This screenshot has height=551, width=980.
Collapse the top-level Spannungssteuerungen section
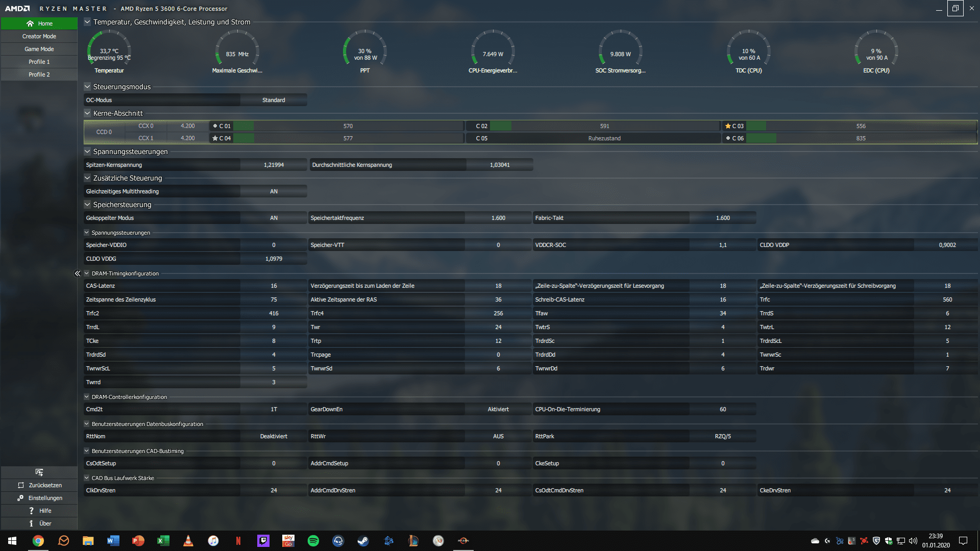tap(87, 152)
